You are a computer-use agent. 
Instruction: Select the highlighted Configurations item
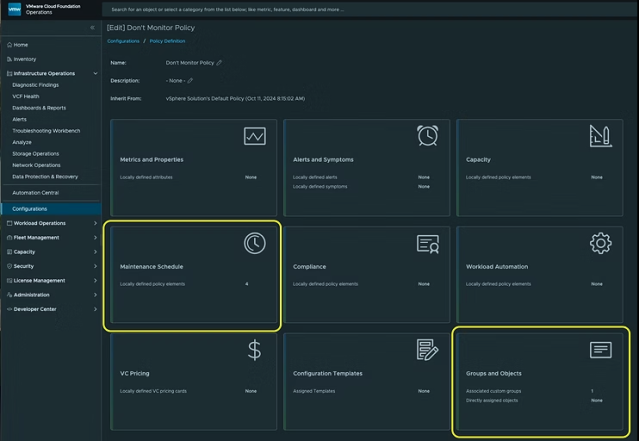click(51, 209)
